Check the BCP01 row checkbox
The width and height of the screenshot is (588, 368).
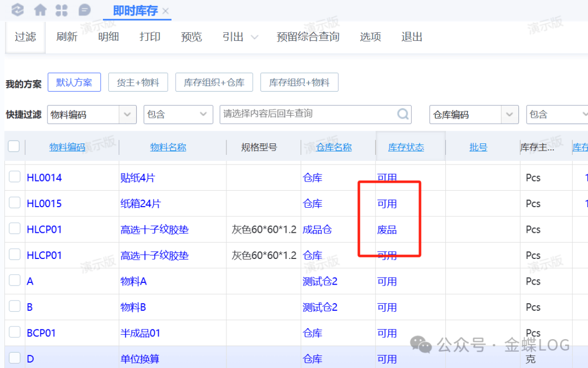tap(15, 333)
